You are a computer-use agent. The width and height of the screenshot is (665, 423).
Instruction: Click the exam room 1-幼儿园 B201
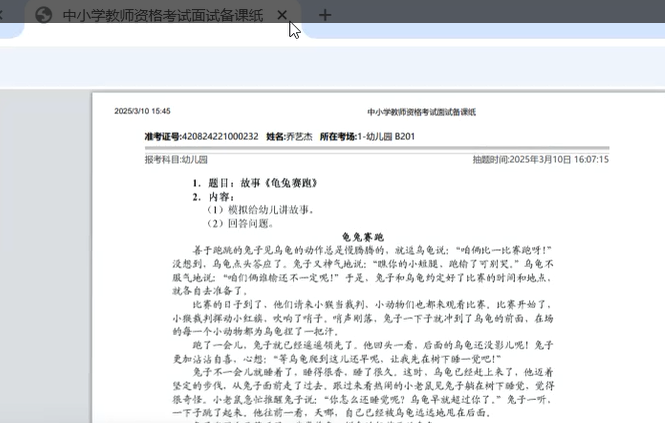point(386,137)
